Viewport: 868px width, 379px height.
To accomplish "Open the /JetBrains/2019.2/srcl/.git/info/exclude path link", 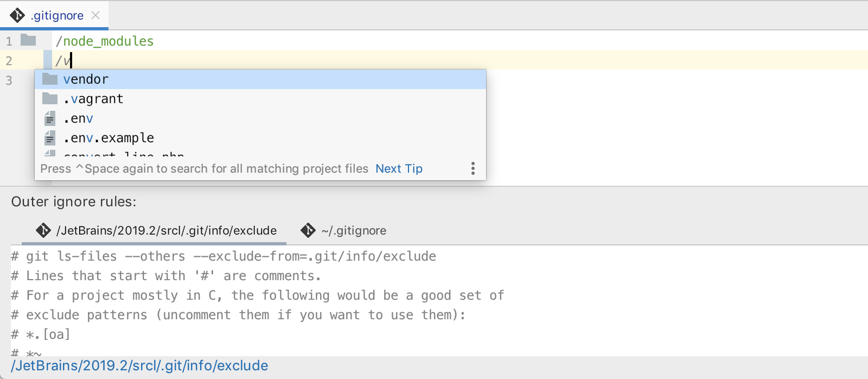I will pos(139,365).
